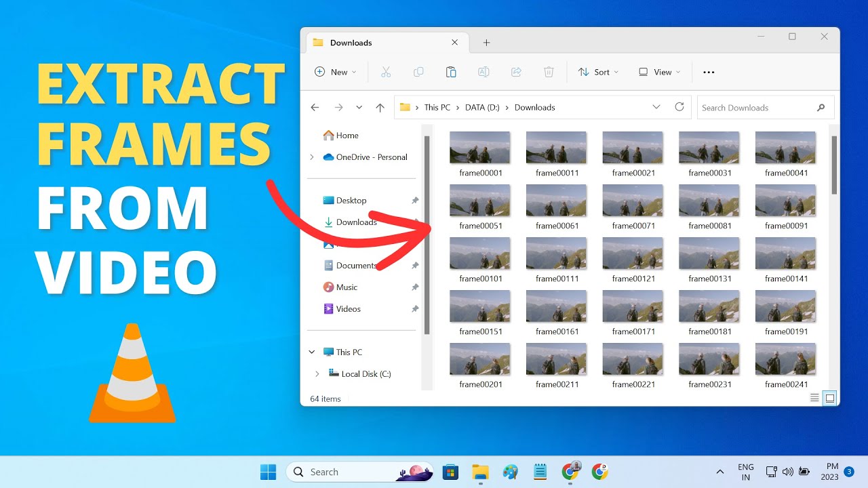Go back with the Back arrow
This screenshot has height=488, width=868.
[315, 107]
